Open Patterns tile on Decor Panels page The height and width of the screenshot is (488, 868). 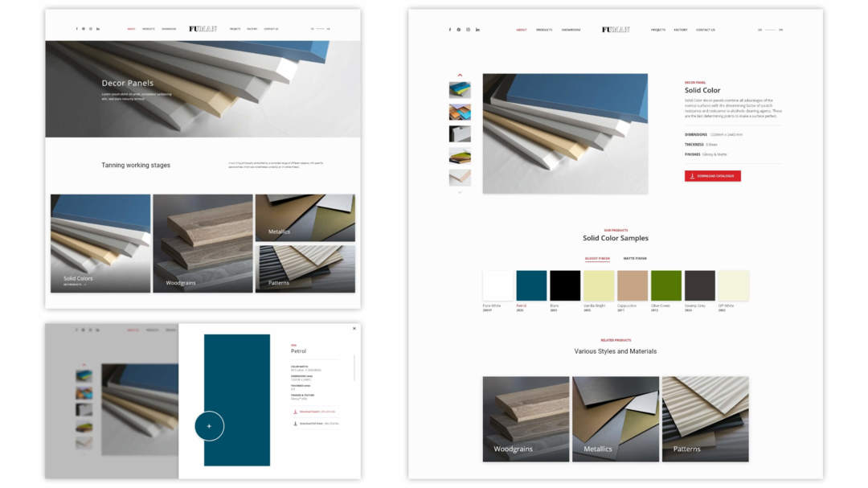pos(305,269)
